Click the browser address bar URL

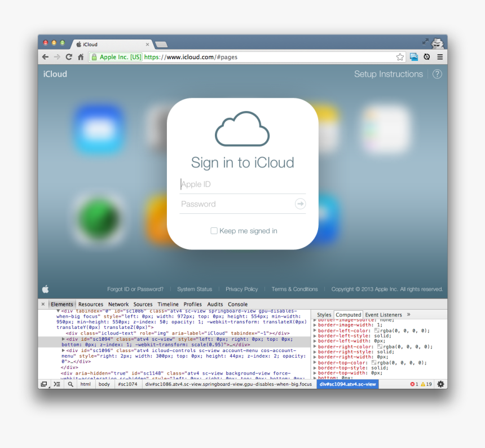(x=191, y=57)
